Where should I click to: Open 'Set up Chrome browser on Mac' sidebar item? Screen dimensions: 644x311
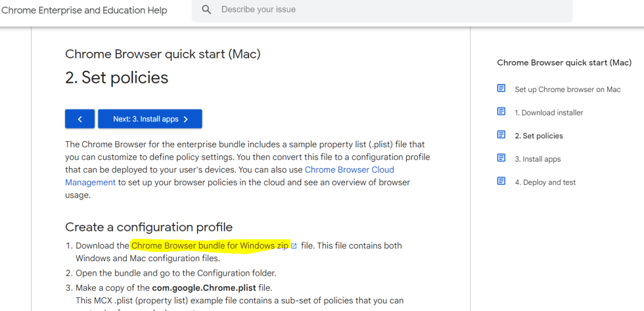click(x=568, y=89)
